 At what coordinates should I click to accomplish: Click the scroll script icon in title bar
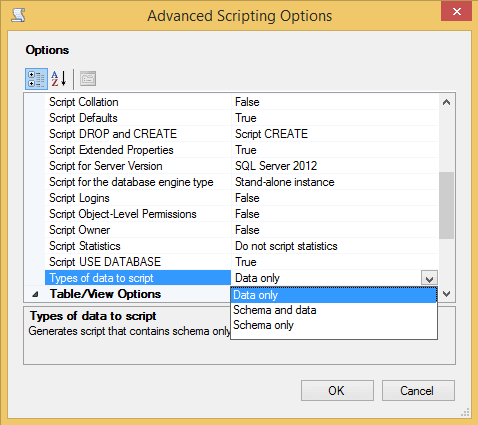18,16
